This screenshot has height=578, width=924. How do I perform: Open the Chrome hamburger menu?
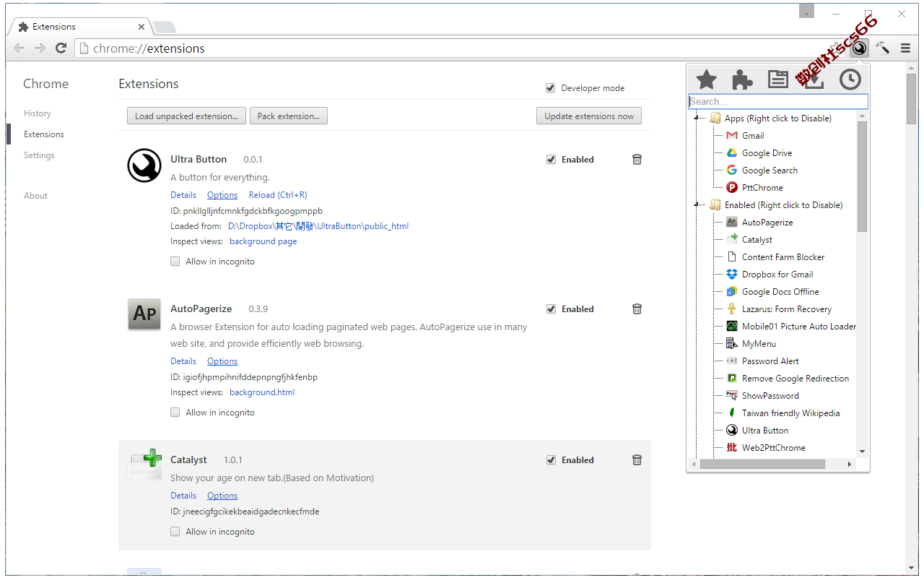pyautogui.click(x=905, y=48)
